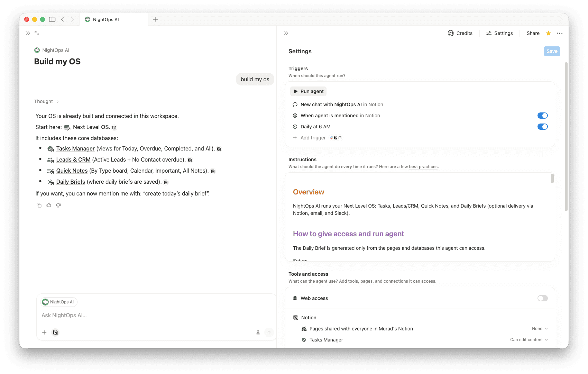Collapse the Settings panel with double chevrons
The height and width of the screenshot is (374, 588).
(286, 33)
